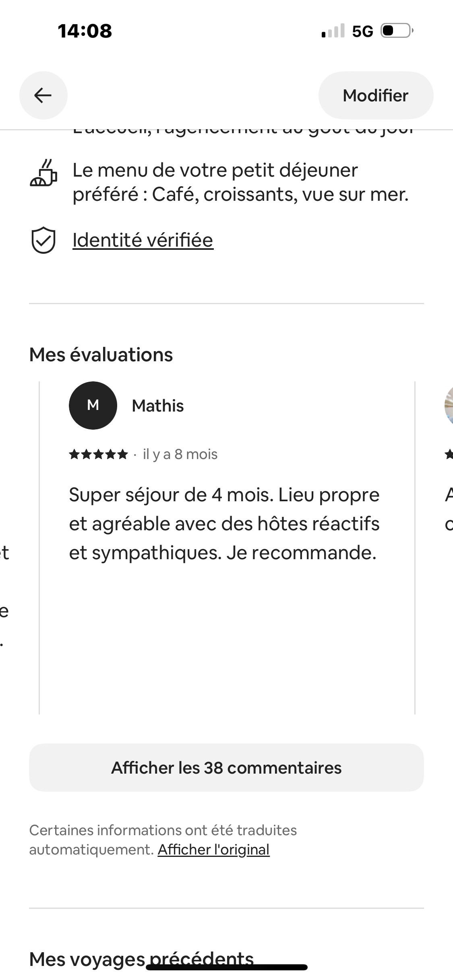The height and width of the screenshot is (980, 453).
Task: Select the reviewer name Mathis
Action: point(158,406)
